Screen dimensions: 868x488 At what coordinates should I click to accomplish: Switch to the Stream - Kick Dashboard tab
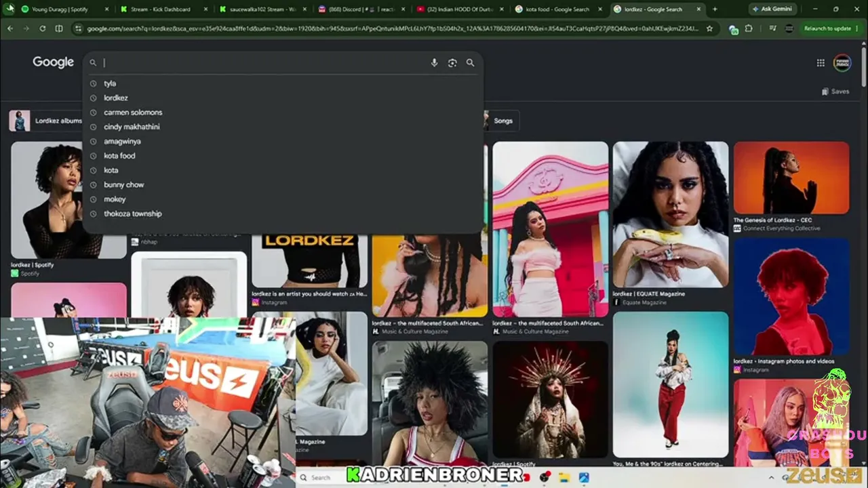click(x=160, y=9)
